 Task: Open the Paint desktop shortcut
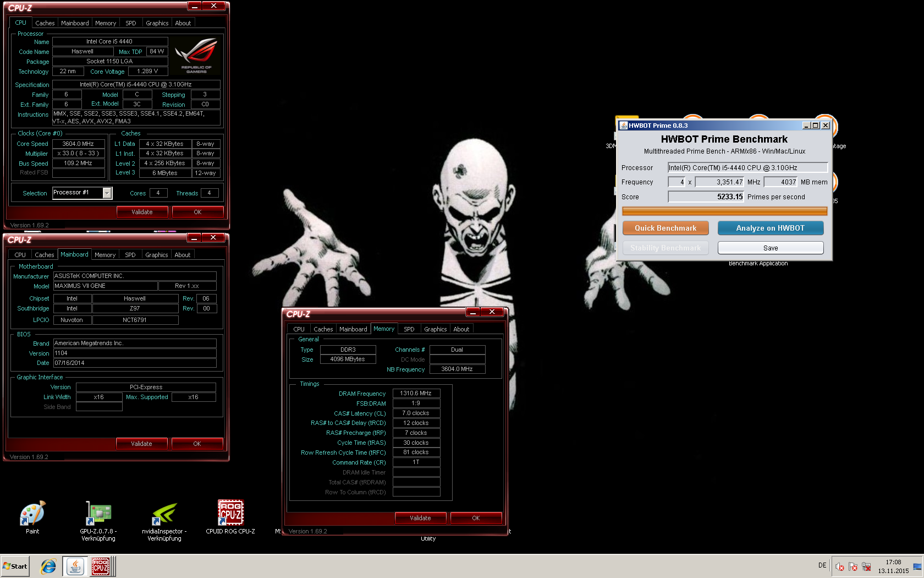(32, 517)
